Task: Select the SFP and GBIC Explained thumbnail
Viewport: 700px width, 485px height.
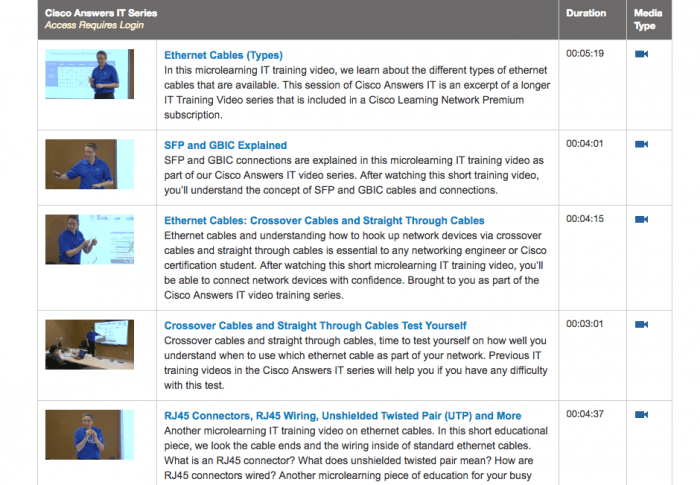Action: pos(89,164)
